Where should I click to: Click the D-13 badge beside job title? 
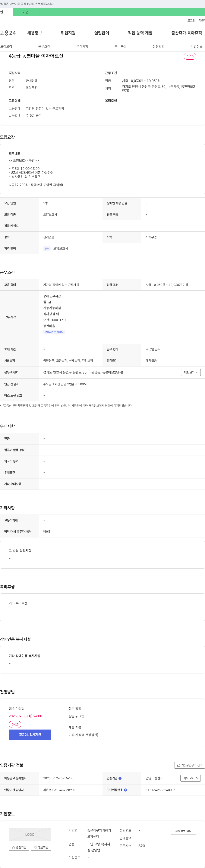tap(190, 56)
